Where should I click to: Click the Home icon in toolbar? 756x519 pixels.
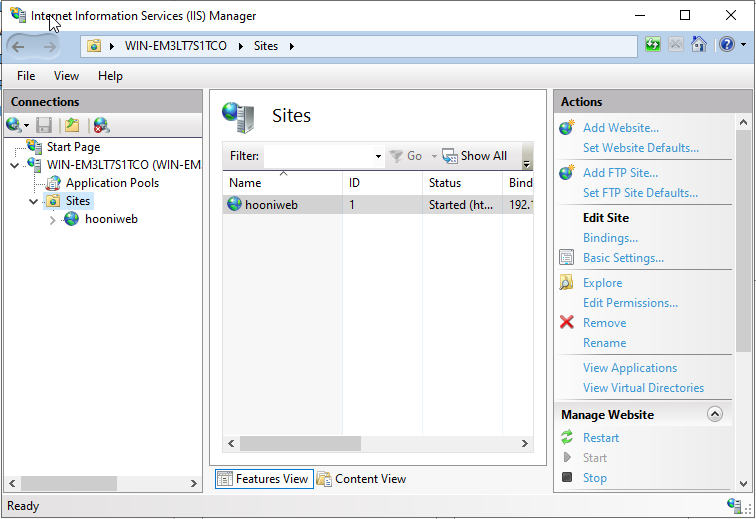point(699,44)
